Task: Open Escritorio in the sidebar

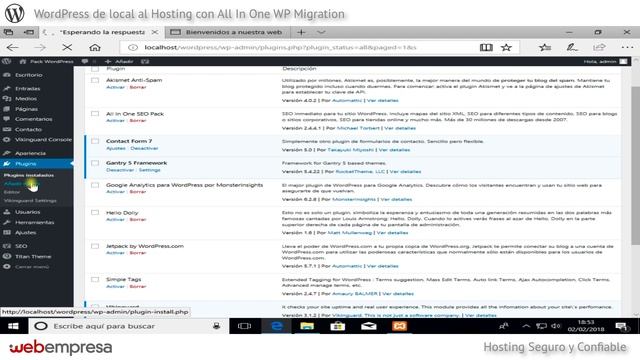Action: (x=29, y=75)
